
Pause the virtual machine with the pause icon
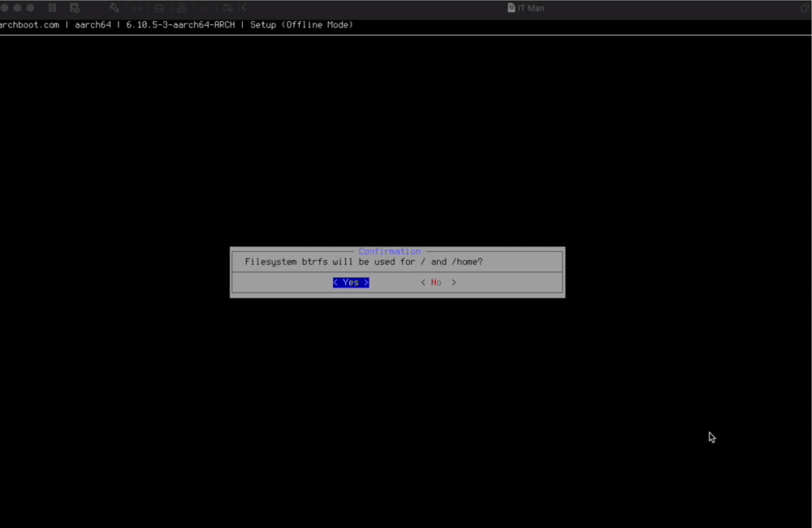[x=52, y=7]
